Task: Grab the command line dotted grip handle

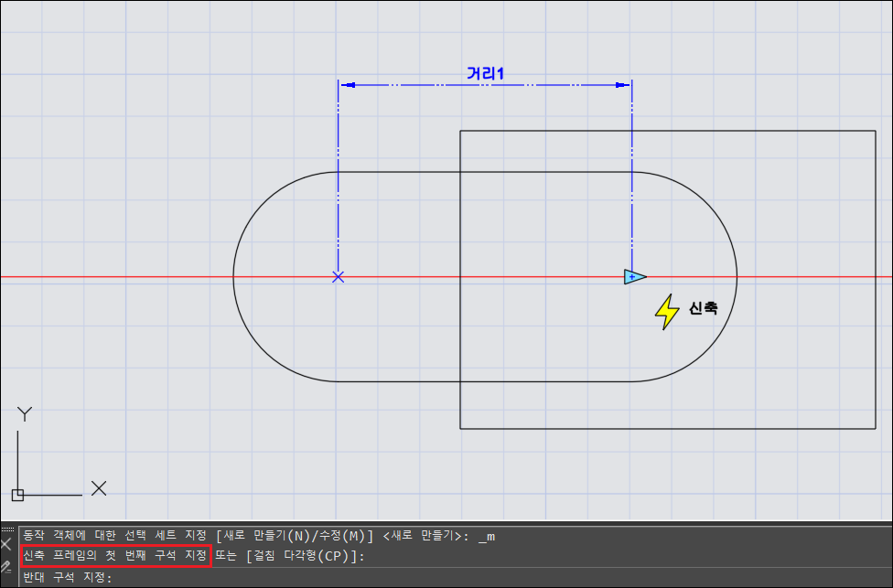Action: pyautogui.click(x=6, y=530)
